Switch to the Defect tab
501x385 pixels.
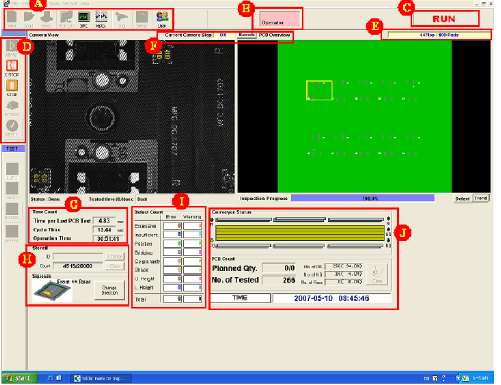pyautogui.click(x=463, y=199)
